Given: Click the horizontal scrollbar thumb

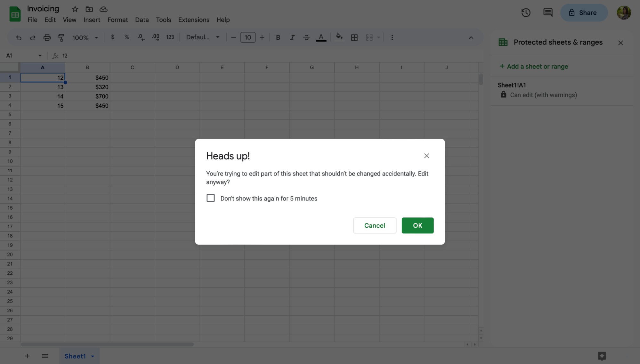Looking at the screenshot, I should 107,344.
